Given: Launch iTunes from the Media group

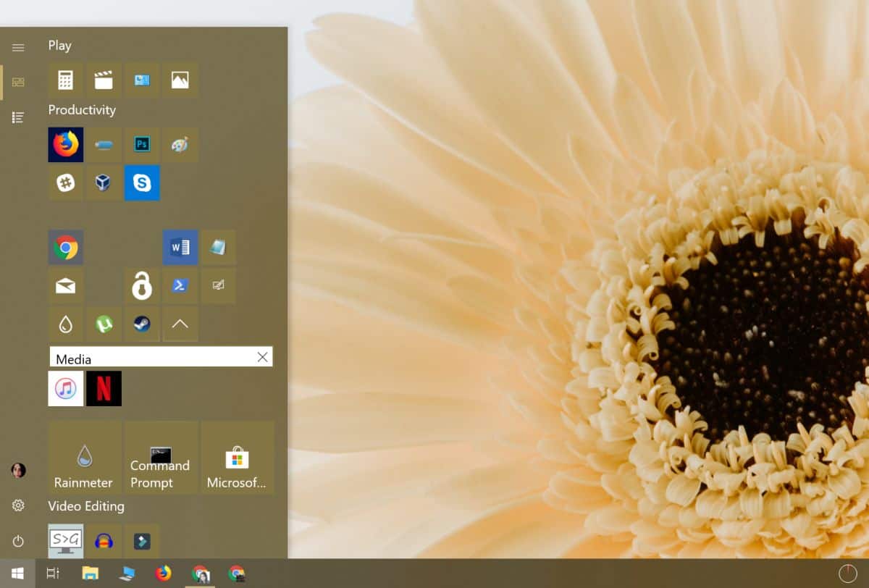Looking at the screenshot, I should point(66,389).
